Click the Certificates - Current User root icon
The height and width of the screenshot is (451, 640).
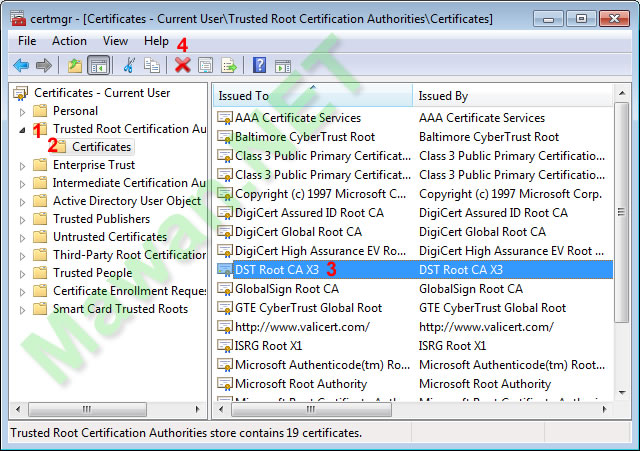tap(20, 93)
